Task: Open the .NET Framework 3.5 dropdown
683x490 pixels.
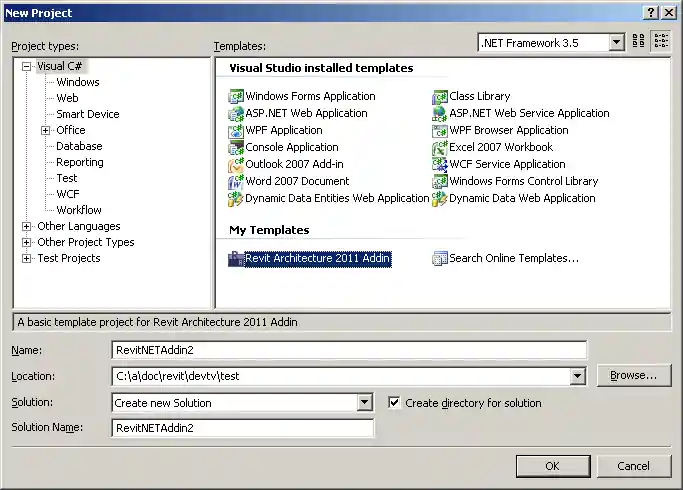Action: click(x=615, y=42)
